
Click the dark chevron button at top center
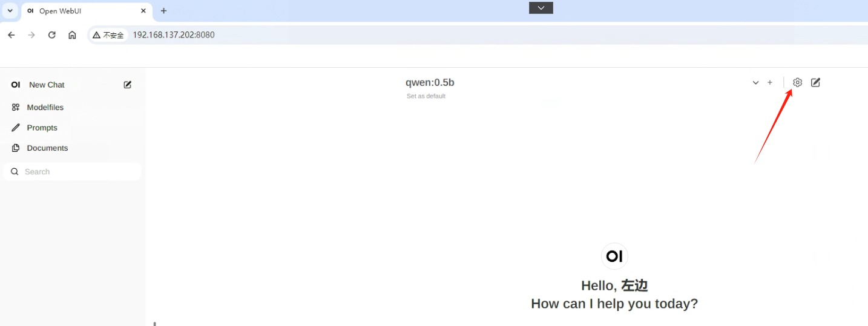click(541, 8)
